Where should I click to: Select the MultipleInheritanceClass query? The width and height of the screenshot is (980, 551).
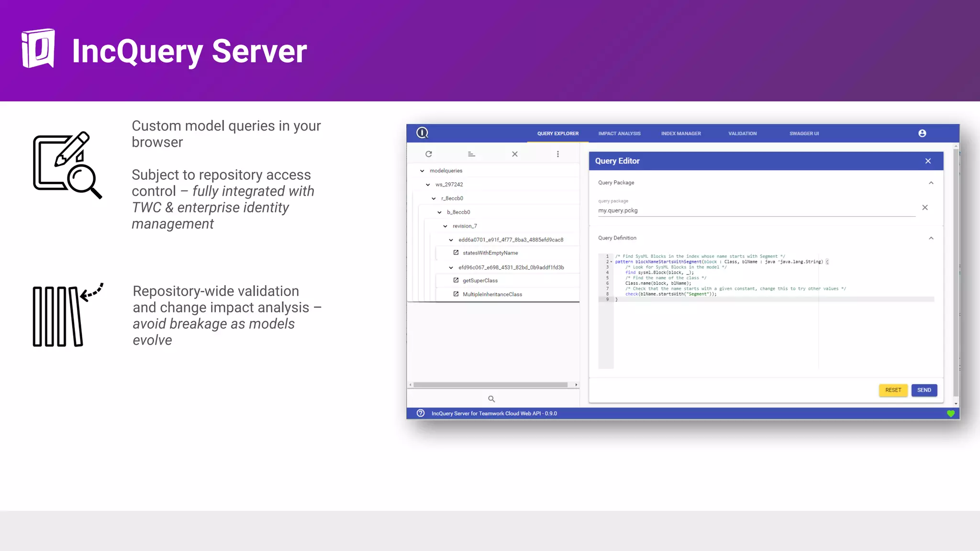tap(492, 295)
